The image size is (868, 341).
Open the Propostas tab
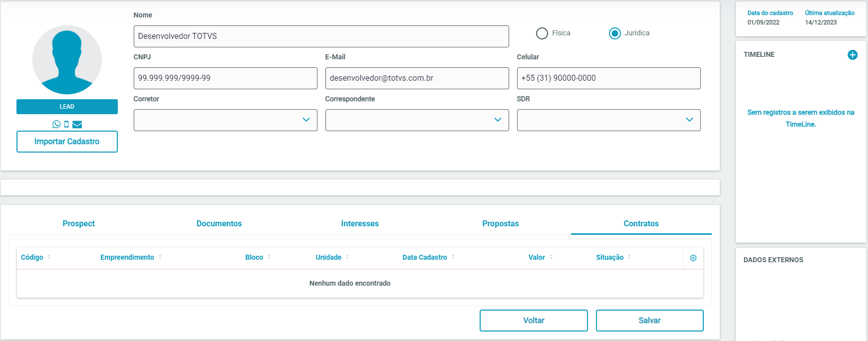(x=500, y=224)
